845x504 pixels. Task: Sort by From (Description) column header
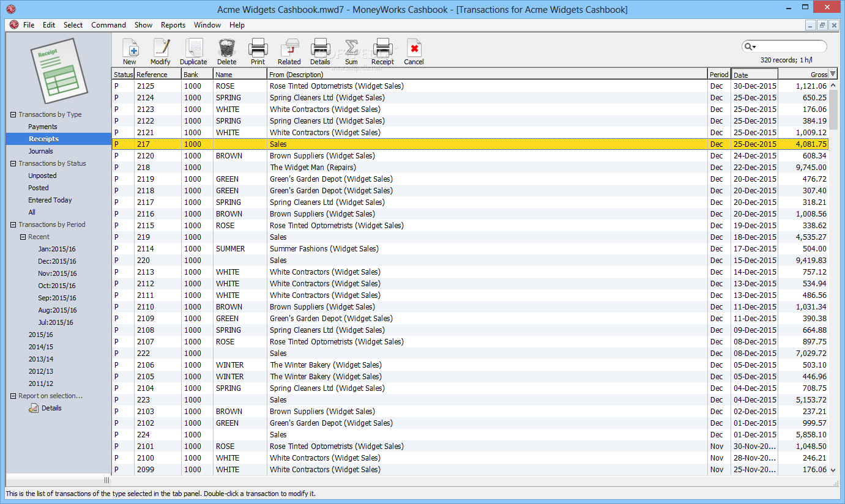[x=487, y=74]
